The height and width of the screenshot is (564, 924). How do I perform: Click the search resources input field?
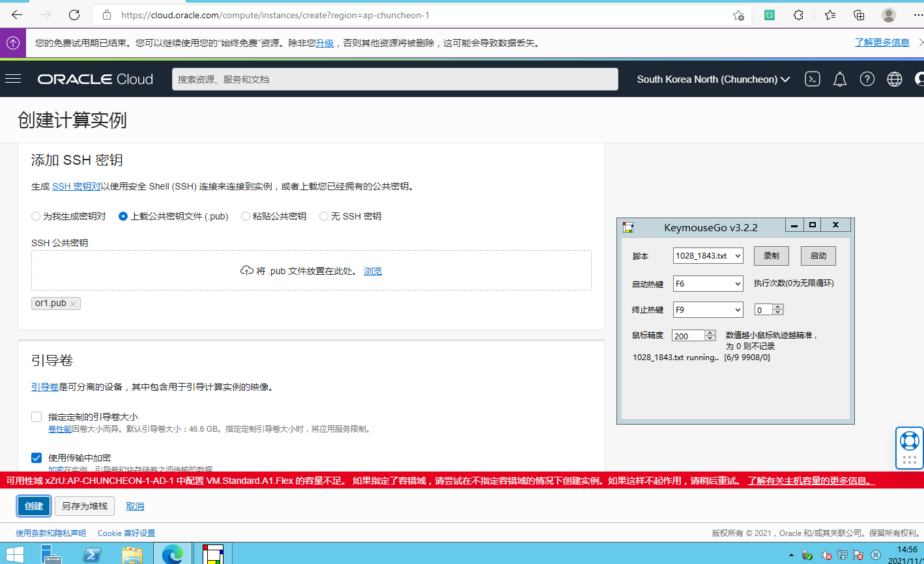395,79
